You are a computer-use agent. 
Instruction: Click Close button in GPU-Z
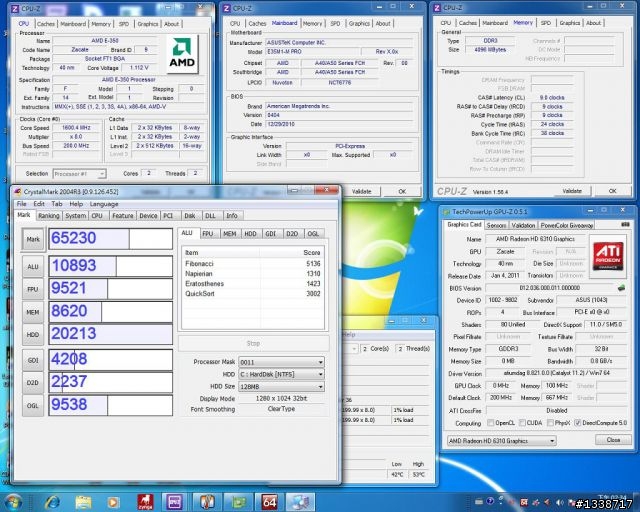click(613, 440)
